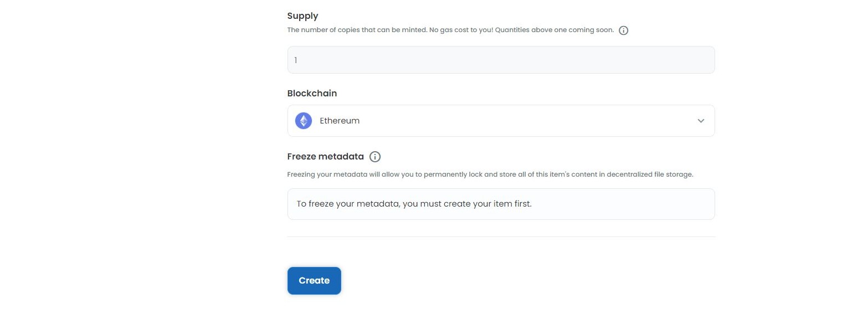Select the Ethereum text in Blockchain selector
This screenshot has width=868, height=319.
[x=340, y=121]
